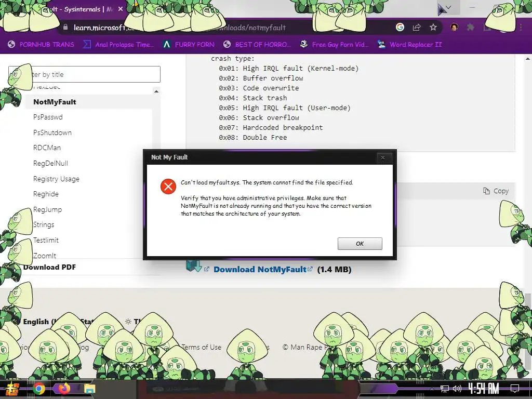Click the Filter by title input
The width and height of the screenshot is (532, 399).
pos(84,74)
